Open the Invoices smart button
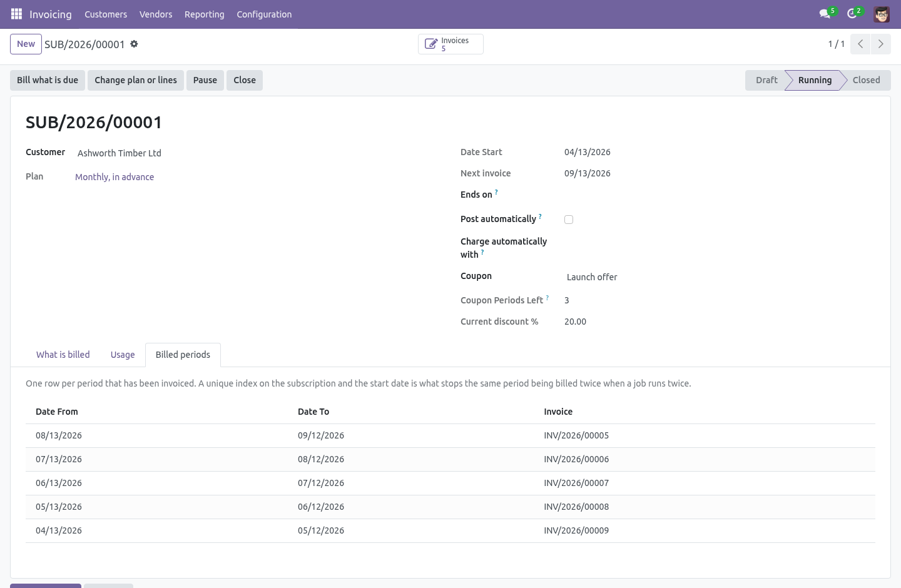The image size is (901, 588). [x=450, y=44]
